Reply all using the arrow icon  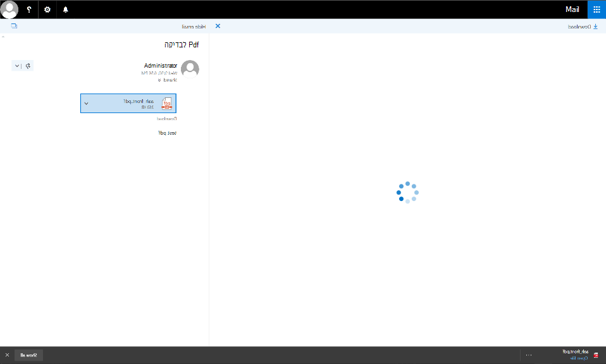[28, 66]
